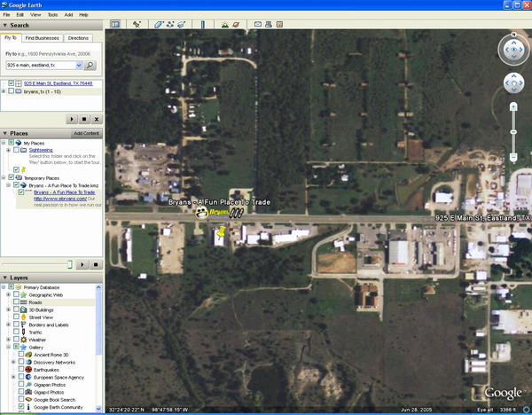
Task: Stop the Places tour playback
Action: pos(96,264)
